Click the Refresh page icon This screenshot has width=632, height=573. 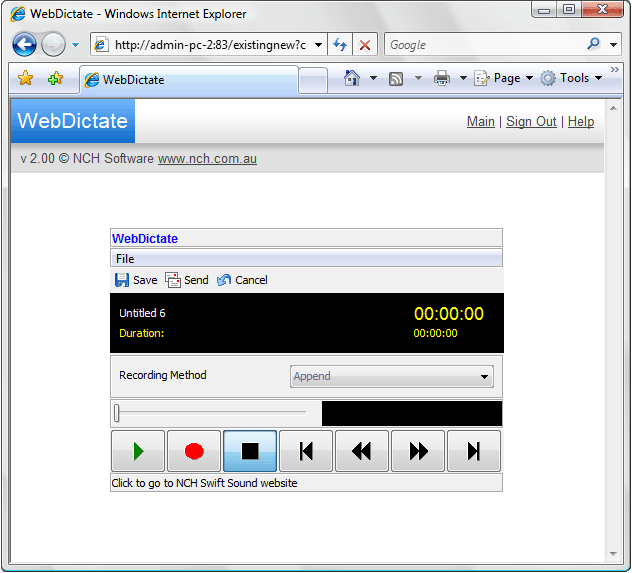(x=340, y=44)
